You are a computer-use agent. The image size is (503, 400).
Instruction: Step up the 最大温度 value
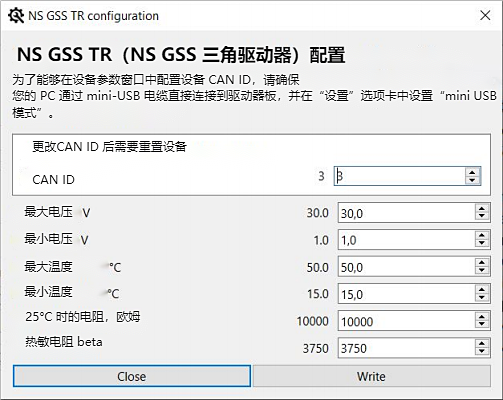point(482,263)
